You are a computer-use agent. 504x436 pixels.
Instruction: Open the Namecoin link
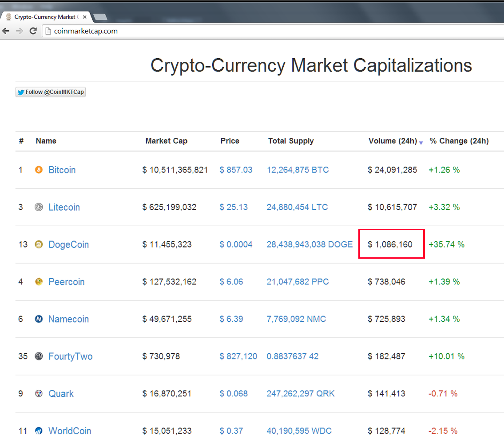pyautogui.click(x=68, y=319)
